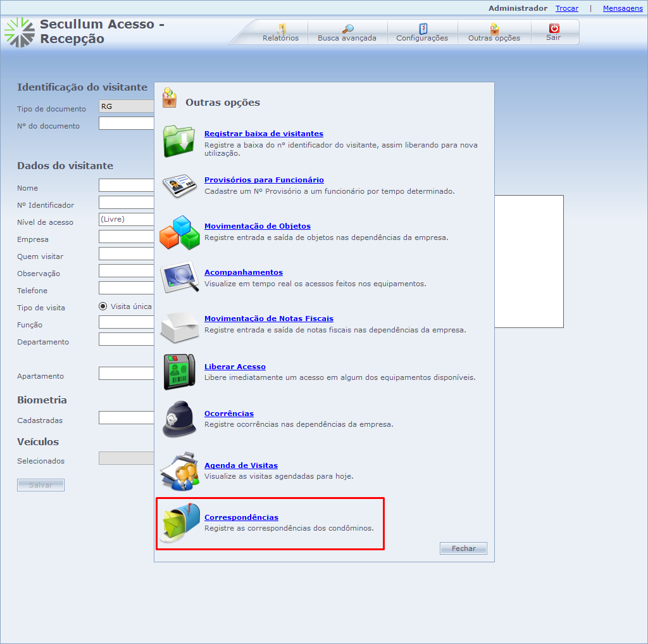
Task: Click the Agenda de Visitas people icon
Action: [180, 471]
